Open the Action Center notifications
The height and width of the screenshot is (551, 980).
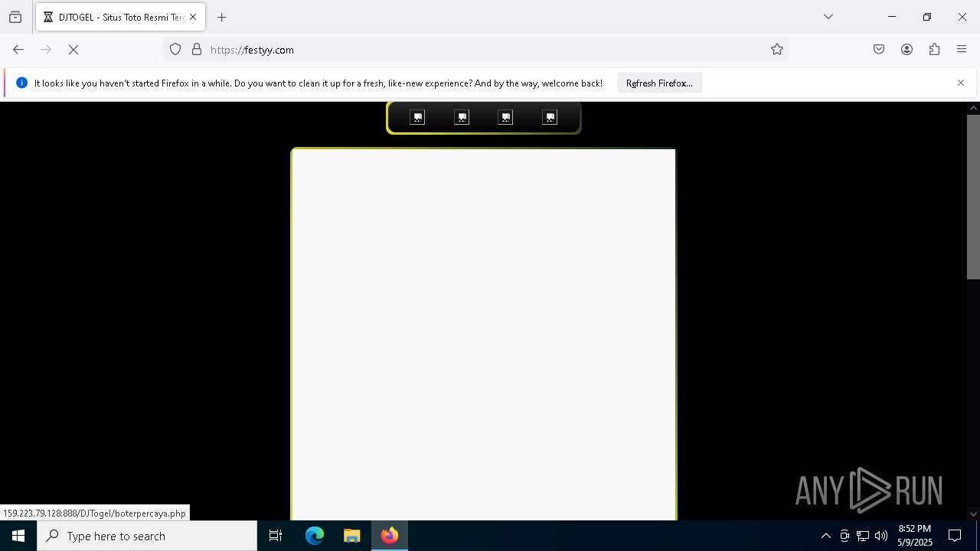tap(955, 536)
